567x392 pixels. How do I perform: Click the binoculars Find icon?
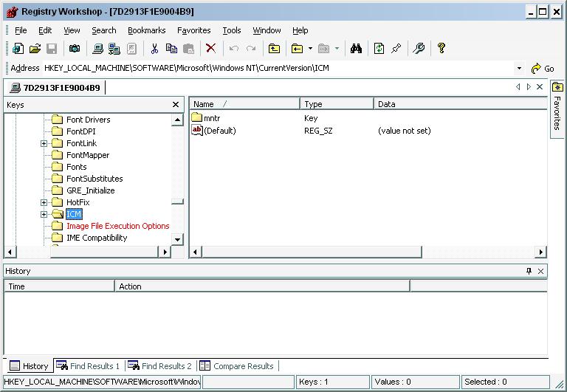pos(356,49)
